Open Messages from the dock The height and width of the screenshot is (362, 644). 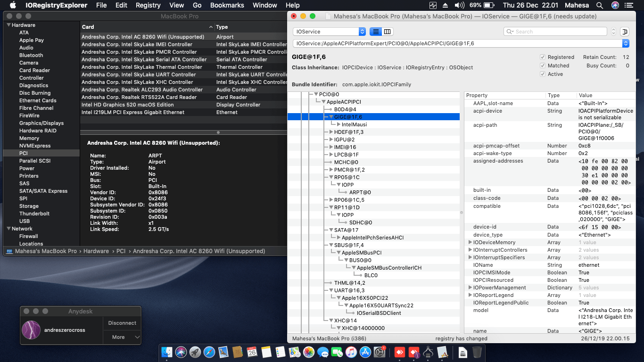pos(323,352)
